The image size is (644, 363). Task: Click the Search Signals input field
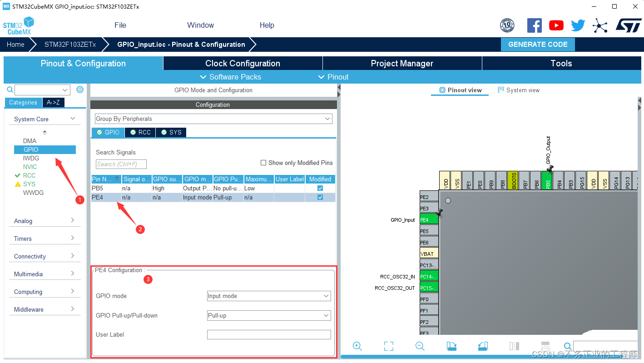(x=121, y=164)
